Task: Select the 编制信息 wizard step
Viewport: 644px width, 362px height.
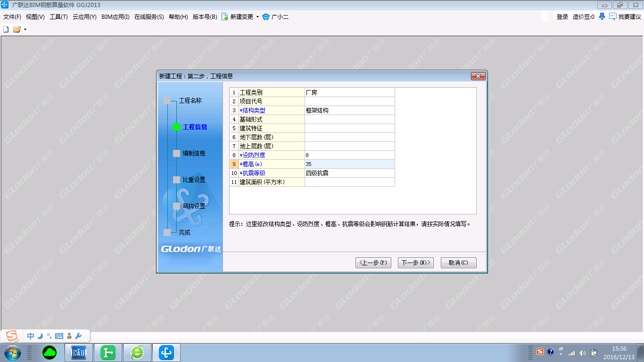Action: point(194,153)
